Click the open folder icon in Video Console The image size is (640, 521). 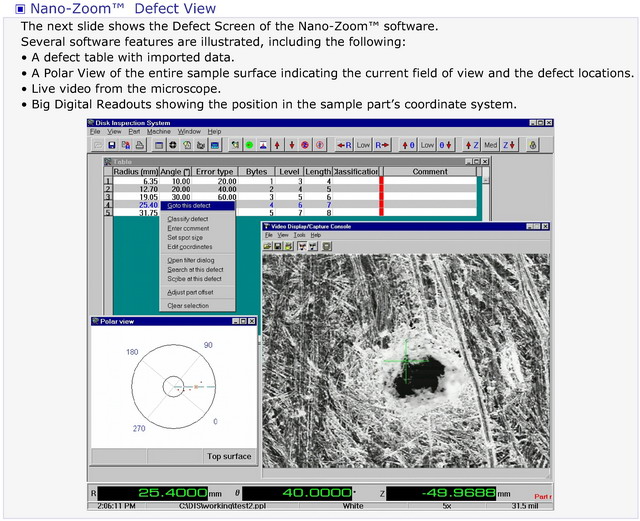[x=268, y=246]
